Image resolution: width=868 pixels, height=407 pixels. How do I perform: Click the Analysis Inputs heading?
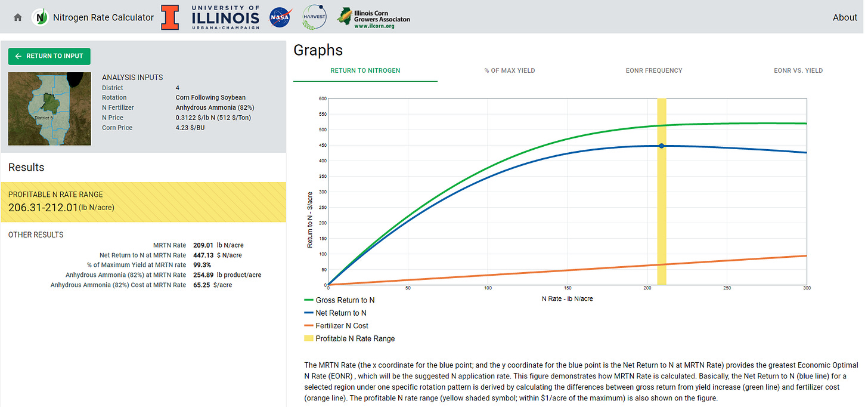click(132, 78)
